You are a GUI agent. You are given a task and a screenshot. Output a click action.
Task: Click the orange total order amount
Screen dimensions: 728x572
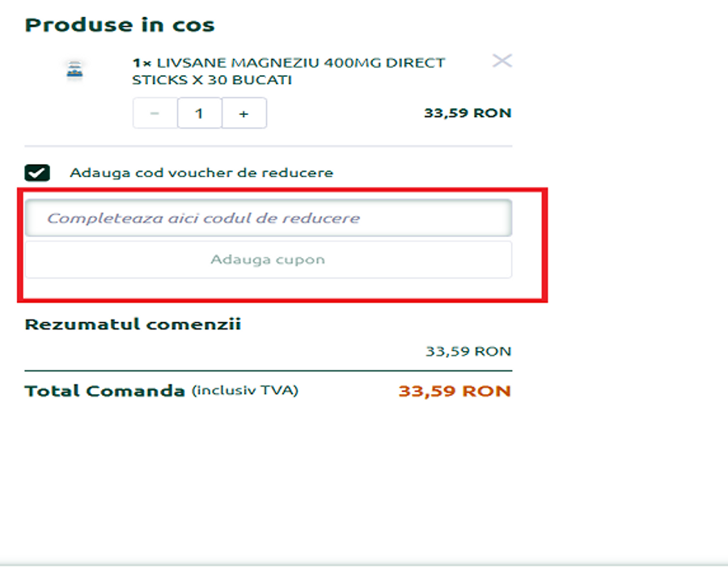coord(455,392)
